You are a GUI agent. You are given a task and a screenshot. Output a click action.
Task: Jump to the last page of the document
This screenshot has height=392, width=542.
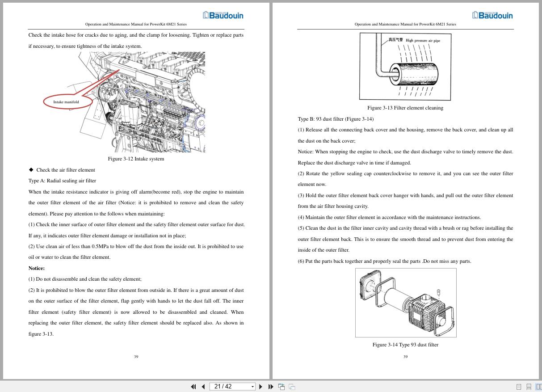click(x=271, y=386)
